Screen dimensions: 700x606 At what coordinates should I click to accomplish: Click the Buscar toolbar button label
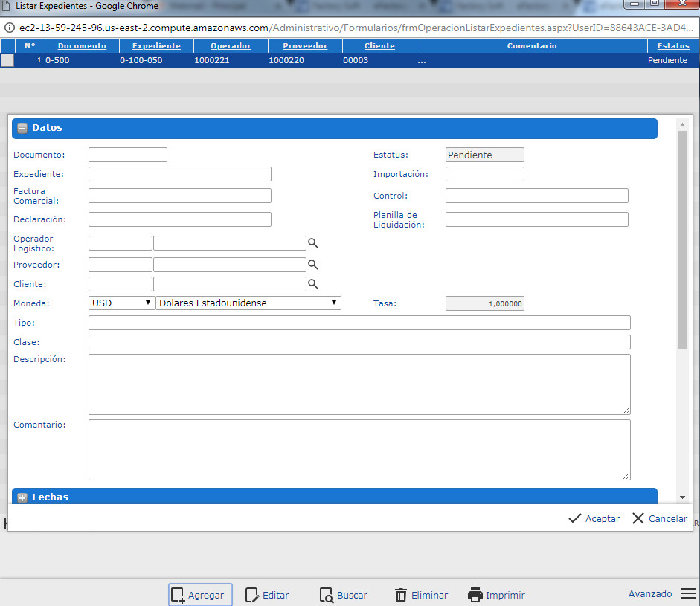353,596
